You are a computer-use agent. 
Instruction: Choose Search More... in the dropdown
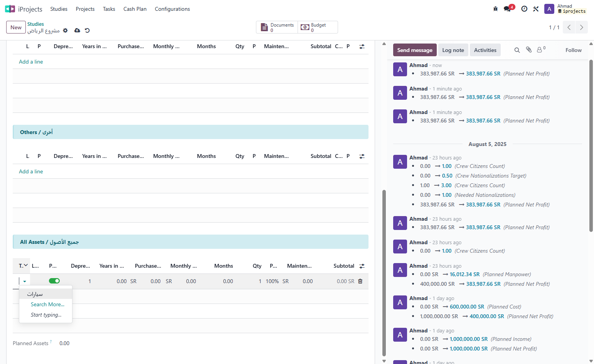coord(48,304)
